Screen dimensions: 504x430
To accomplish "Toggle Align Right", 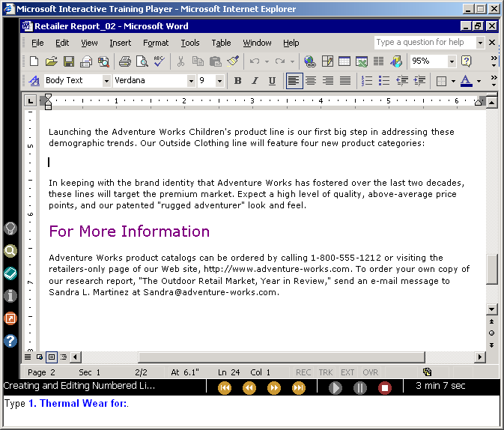I will click(x=328, y=80).
